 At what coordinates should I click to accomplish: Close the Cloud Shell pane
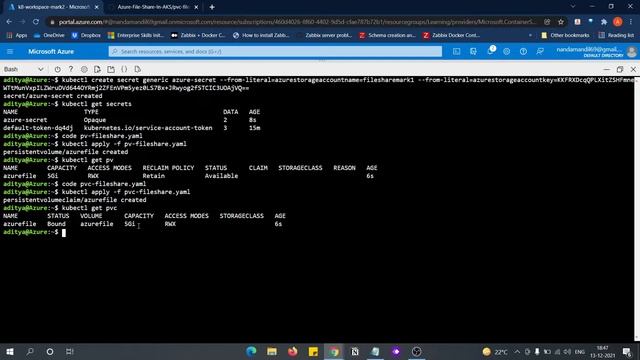633,69
